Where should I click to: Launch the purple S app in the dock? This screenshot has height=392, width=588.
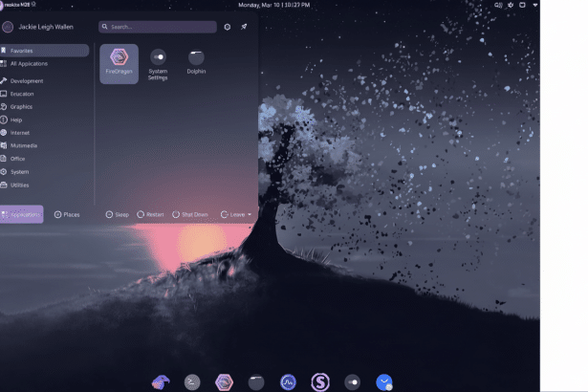pos(320,382)
